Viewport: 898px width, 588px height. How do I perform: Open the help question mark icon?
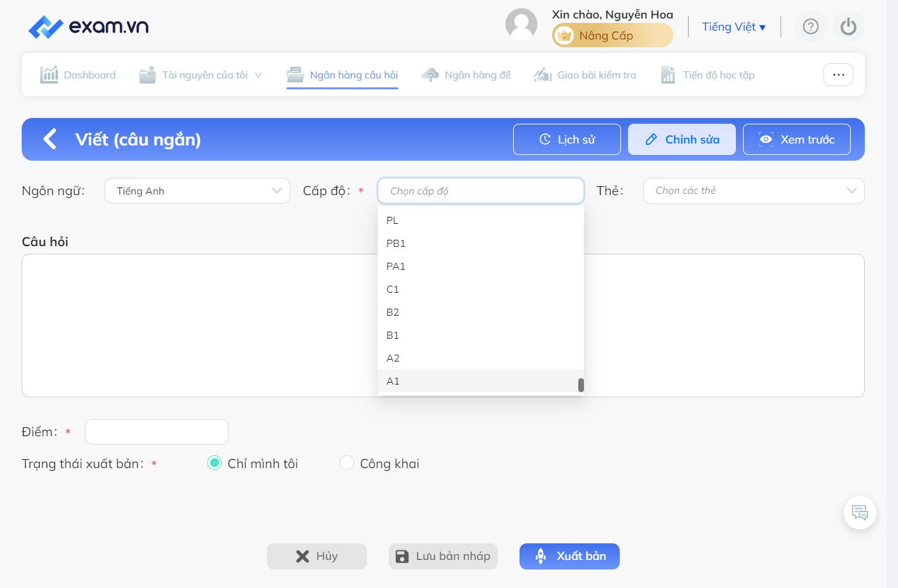(811, 27)
